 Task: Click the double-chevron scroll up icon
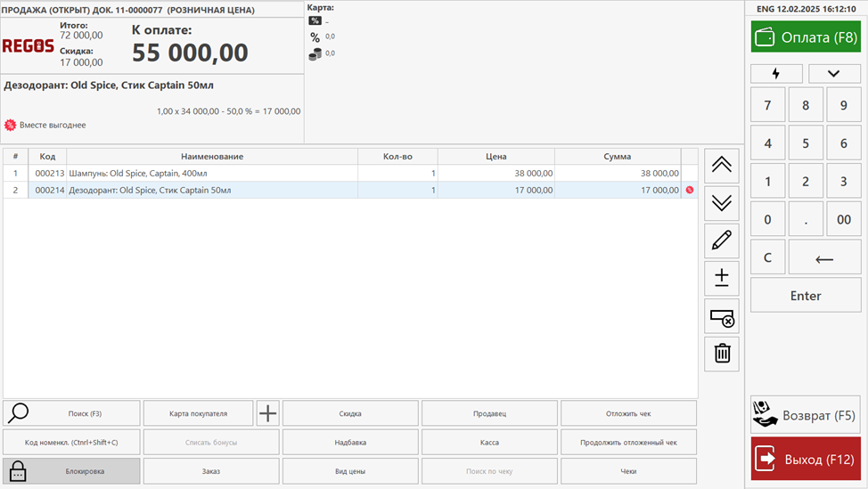(722, 166)
